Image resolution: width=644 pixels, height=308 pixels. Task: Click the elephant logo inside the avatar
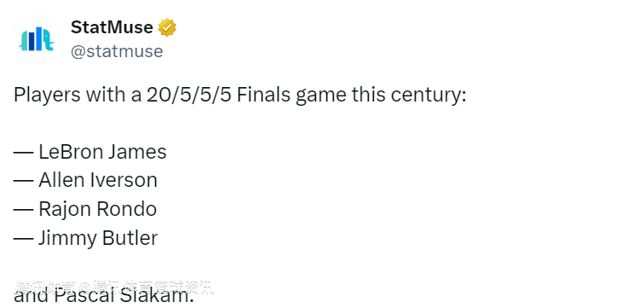37,39
